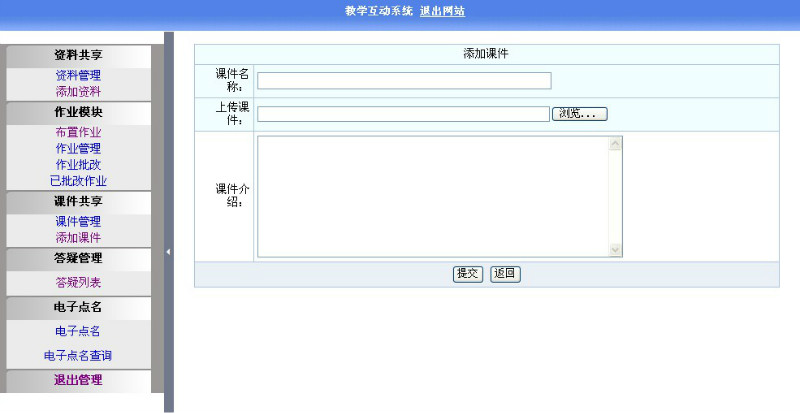The image size is (800, 413).
Task: Select the 作业模块 section header
Action: (78, 112)
